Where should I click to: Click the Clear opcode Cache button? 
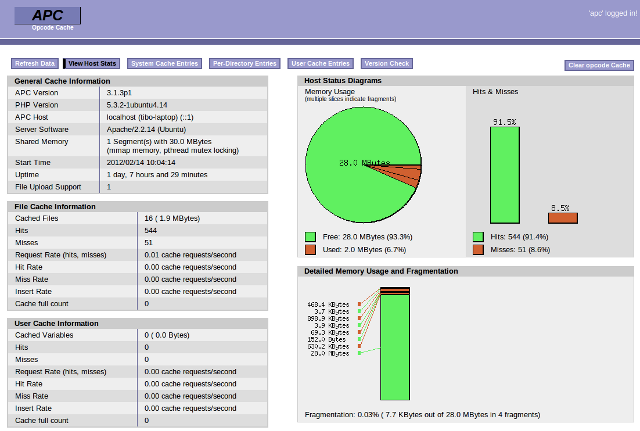599,65
